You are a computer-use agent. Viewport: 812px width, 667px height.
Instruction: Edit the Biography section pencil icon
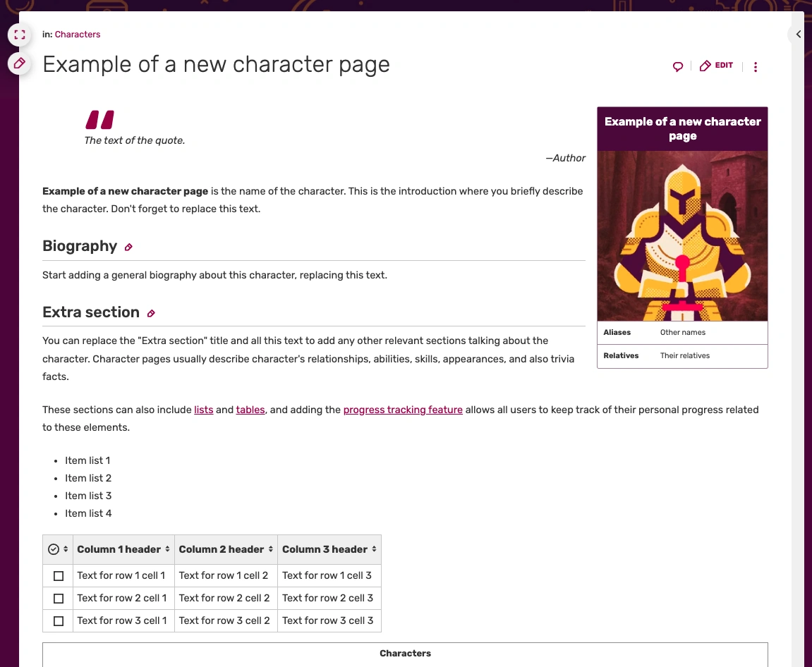[128, 247]
